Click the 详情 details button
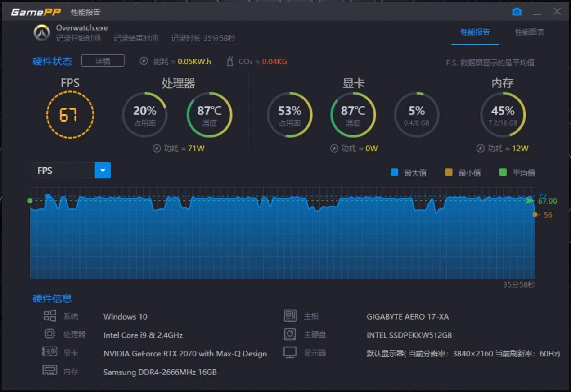Viewport: 571px width, 392px height. (103, 61)
